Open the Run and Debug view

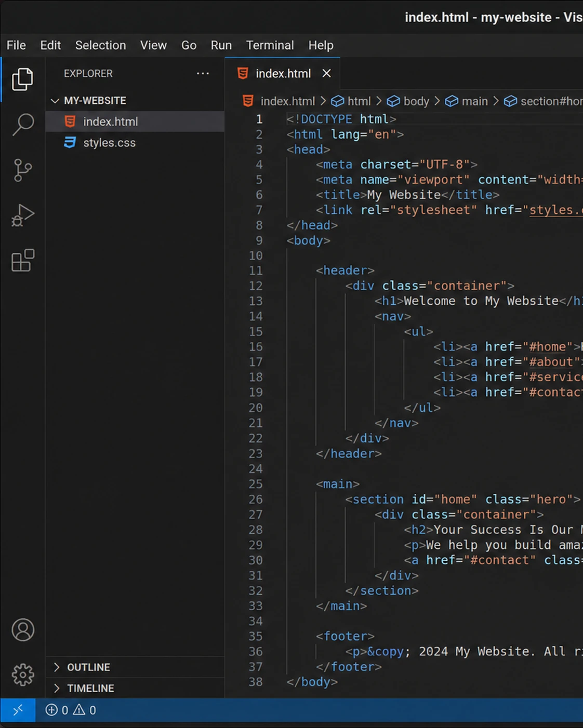click(x=22, y=215)
